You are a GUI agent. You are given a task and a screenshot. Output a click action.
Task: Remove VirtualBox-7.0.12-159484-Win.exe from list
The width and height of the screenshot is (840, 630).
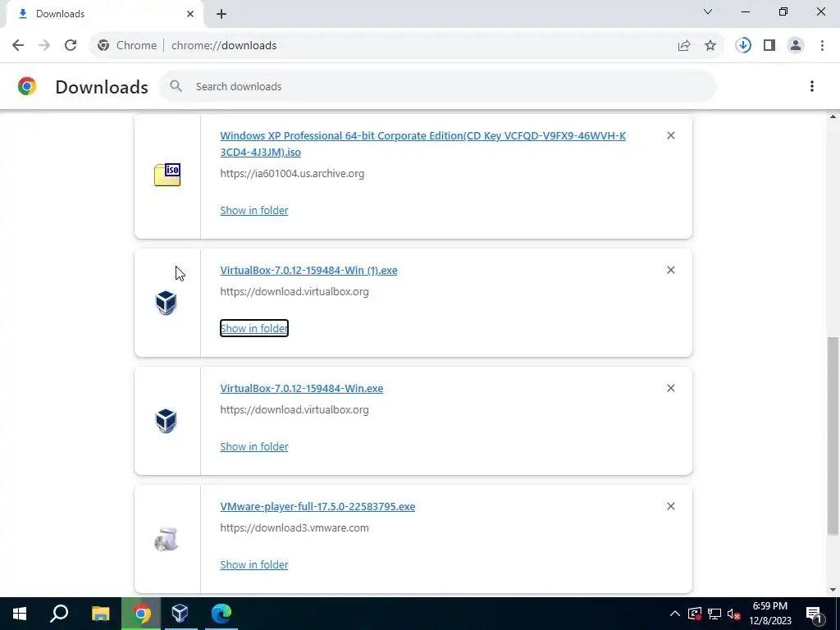(671, 388)
